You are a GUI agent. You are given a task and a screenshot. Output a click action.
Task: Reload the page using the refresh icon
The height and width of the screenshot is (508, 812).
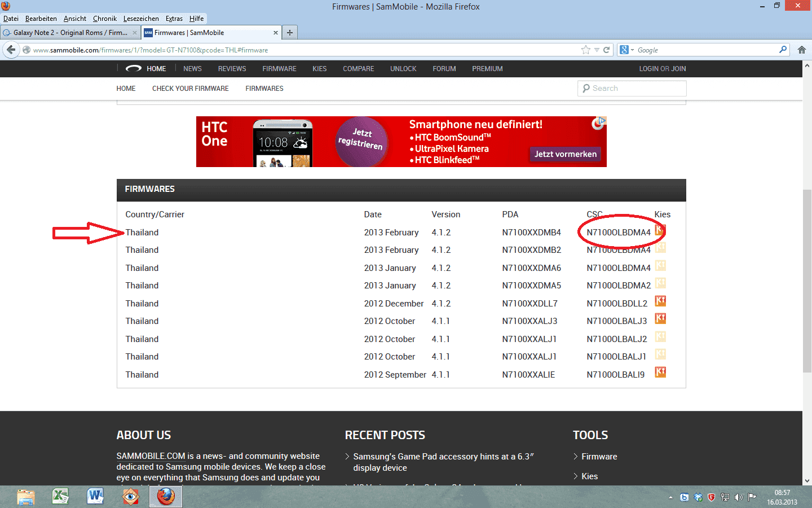point(607,50)
